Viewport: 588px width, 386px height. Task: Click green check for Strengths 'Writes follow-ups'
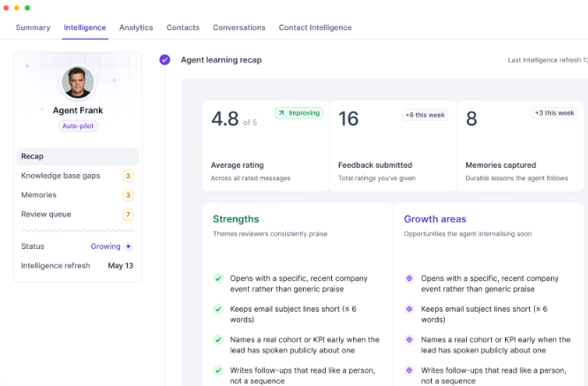tap(218, 371)
